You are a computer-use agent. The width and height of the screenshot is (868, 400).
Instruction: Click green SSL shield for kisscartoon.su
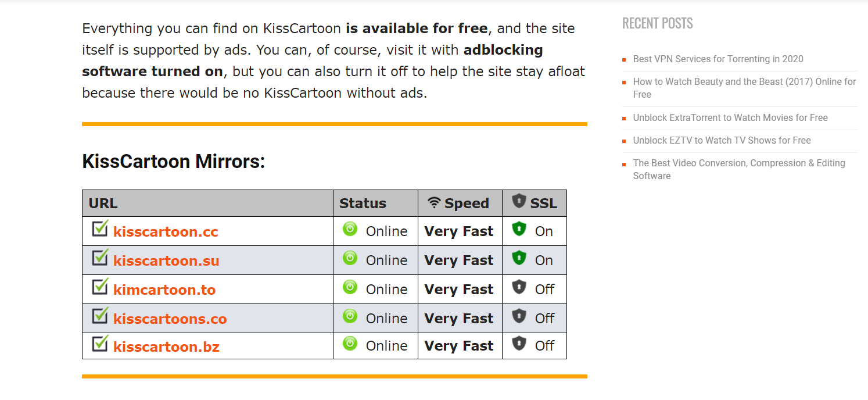tap(519, 258)
